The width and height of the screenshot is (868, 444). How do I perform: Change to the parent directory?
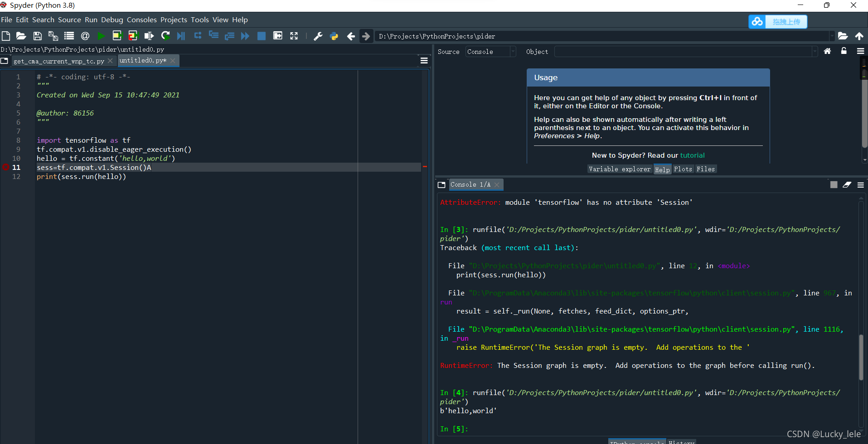tap(859, 36)
